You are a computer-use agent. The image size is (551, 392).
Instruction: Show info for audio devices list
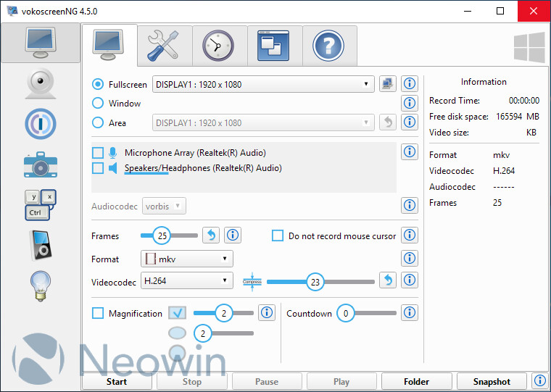[410, 151]
